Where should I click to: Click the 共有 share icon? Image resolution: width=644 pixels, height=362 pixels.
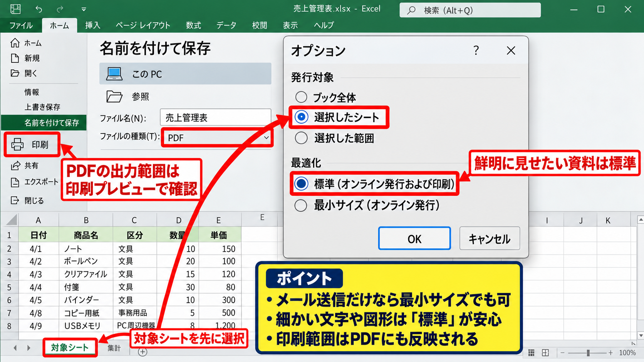point(15,165)
